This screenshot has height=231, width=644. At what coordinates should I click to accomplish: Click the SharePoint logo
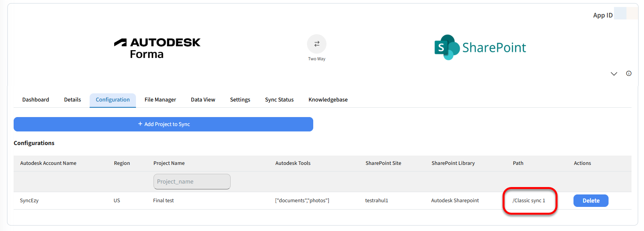[480, 47]
